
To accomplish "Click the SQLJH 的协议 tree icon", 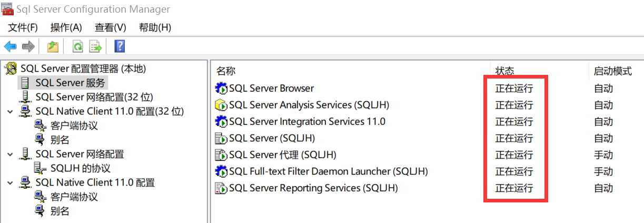I will (40, 168).
